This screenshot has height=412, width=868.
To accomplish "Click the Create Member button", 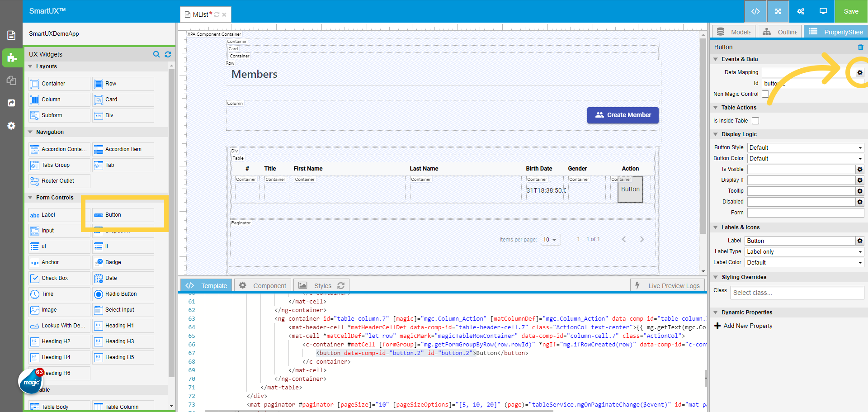I will click(x=623, y=115).
